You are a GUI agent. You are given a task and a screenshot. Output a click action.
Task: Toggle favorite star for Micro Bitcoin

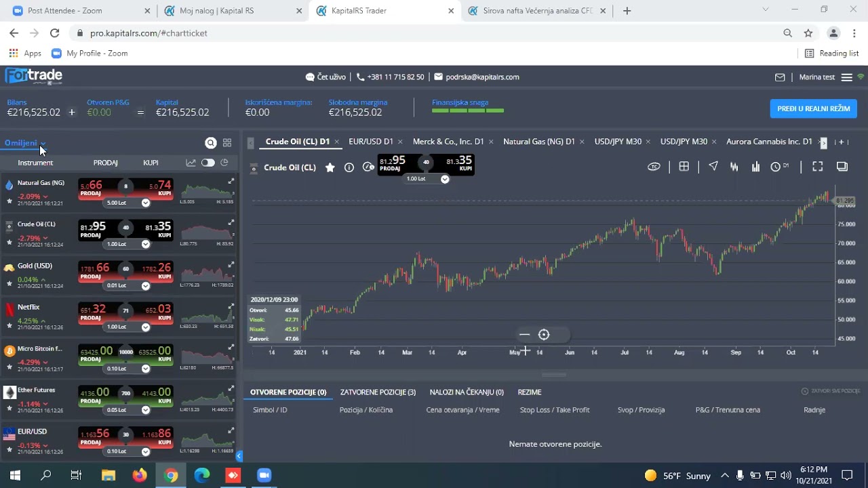click(9, 367)
